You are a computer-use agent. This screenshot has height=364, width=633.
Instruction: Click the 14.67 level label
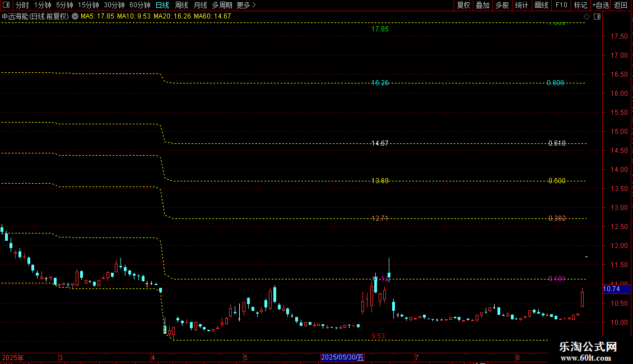(x=380, y=143)
